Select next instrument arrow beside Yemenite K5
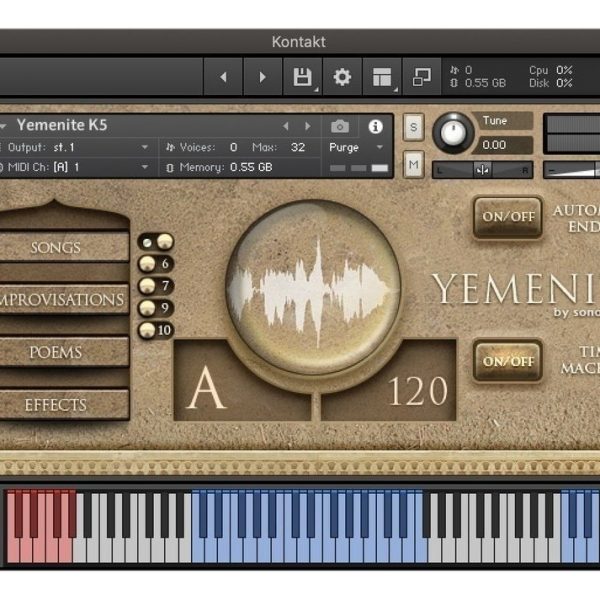 [308, 126]
